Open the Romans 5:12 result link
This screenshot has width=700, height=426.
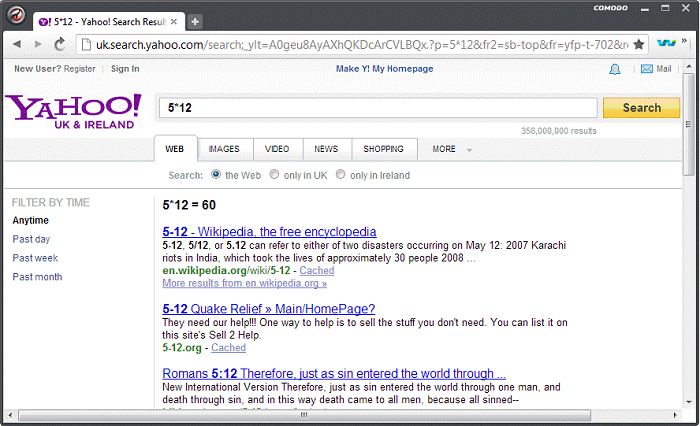pyautogui.click(x=334, y=374)
